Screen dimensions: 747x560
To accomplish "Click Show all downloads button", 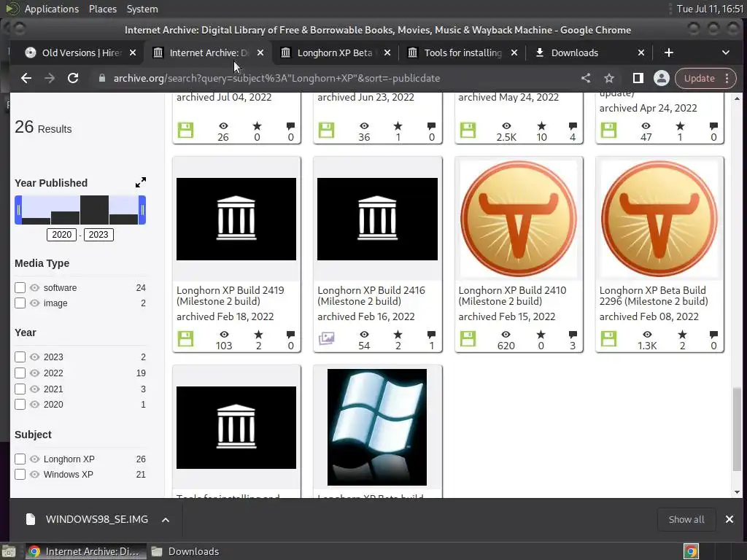I will (686, 519).
